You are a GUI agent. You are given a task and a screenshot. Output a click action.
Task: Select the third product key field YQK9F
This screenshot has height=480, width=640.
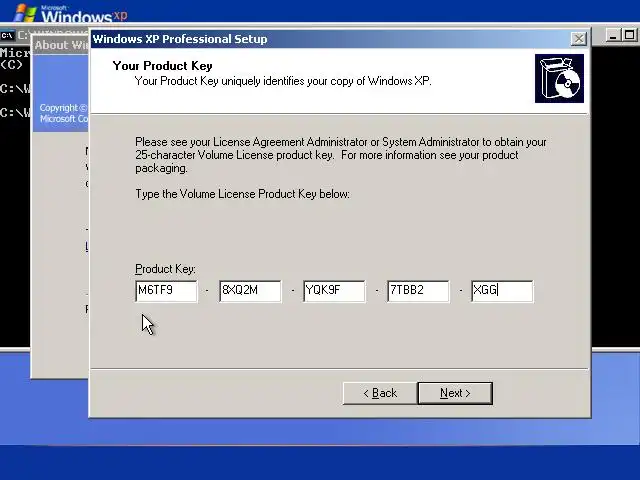point(334,291)
